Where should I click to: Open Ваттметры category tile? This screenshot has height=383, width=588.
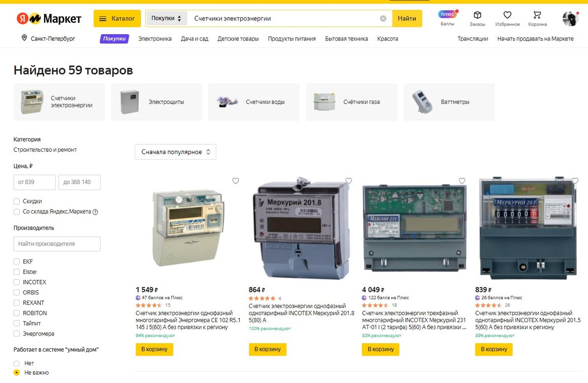449,102
